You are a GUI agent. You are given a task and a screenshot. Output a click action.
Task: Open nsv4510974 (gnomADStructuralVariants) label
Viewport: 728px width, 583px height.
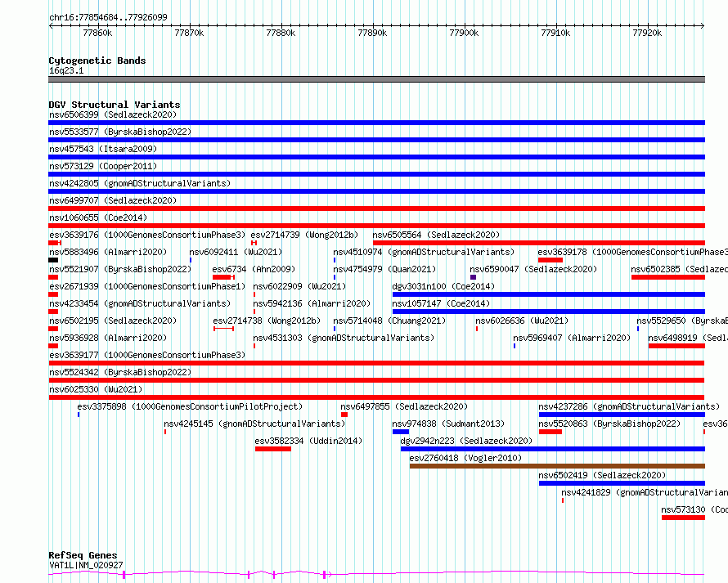coord(424,252)
